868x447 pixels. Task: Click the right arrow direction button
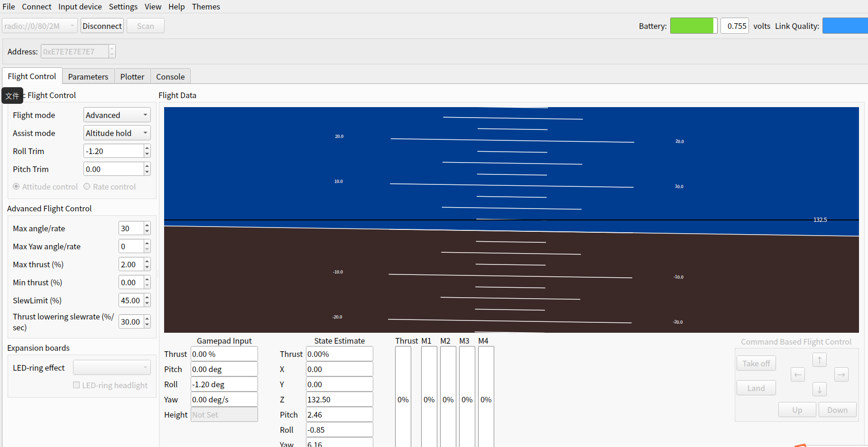coord(841,375)
